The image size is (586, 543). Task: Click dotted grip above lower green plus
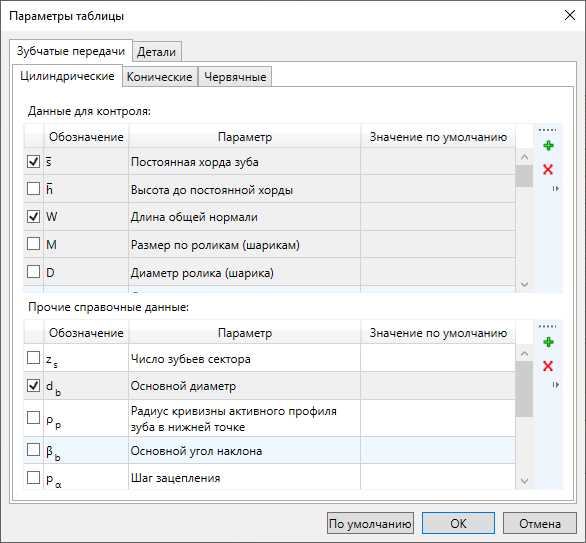[x=548, y=326]
